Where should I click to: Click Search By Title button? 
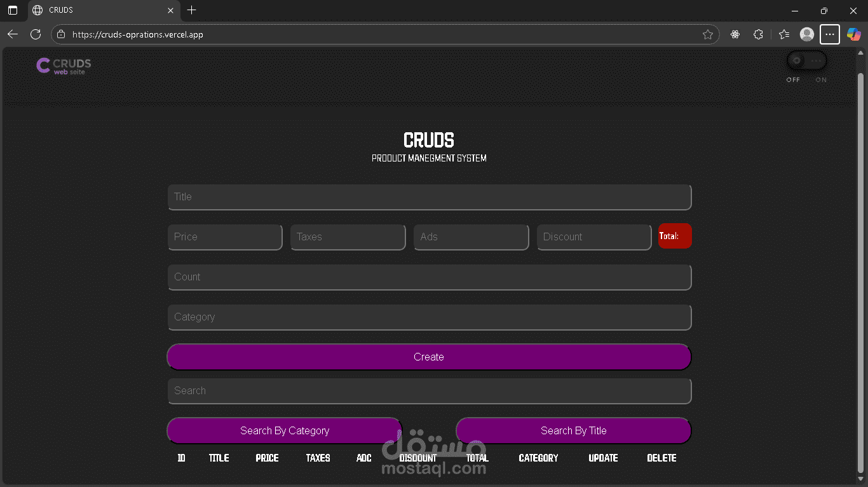[574, 430]
